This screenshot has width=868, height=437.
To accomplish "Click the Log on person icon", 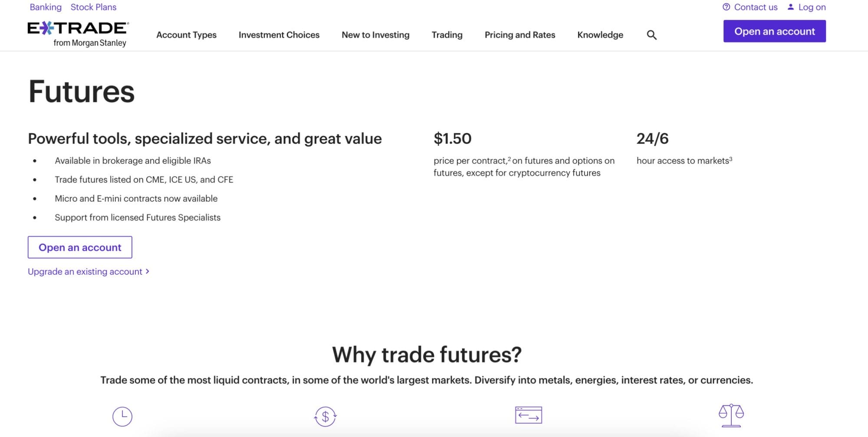I will [791, 7].
